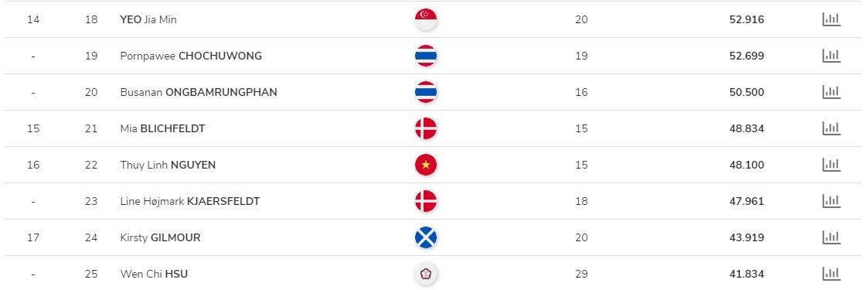This screenshot has width=868, height=290.
Task: Click Scotland flag beside Kirsty Gilmour
Action: click(426, 237)
